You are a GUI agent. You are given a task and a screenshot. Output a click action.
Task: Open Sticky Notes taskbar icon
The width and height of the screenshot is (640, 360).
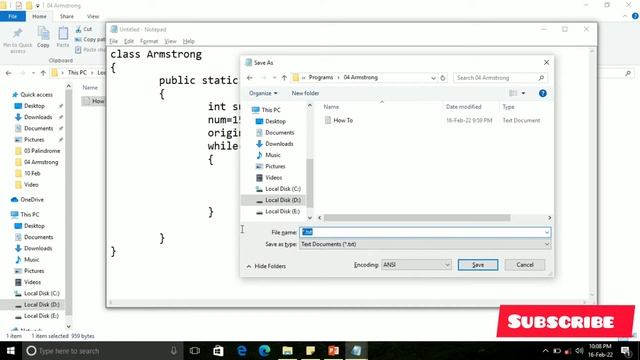(x=311, y=351)
